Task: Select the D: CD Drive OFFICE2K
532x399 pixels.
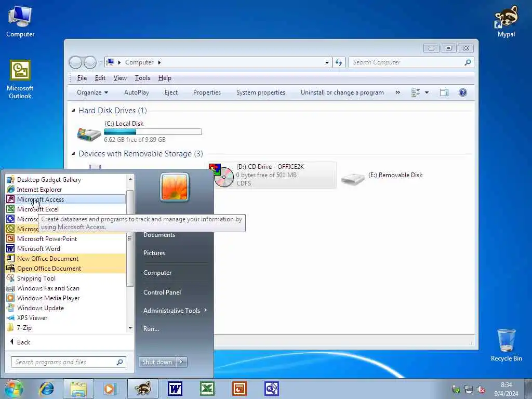Action: pos(272,175)
